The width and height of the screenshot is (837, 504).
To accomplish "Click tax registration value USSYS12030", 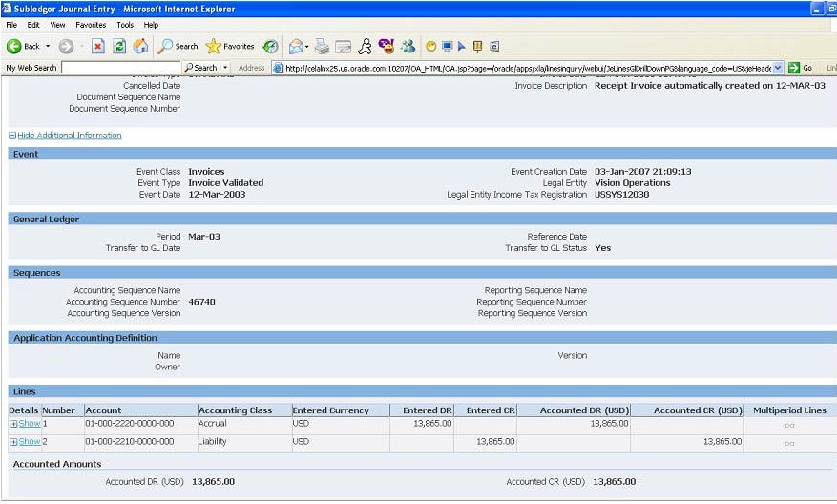I will [x=622, y=195].
